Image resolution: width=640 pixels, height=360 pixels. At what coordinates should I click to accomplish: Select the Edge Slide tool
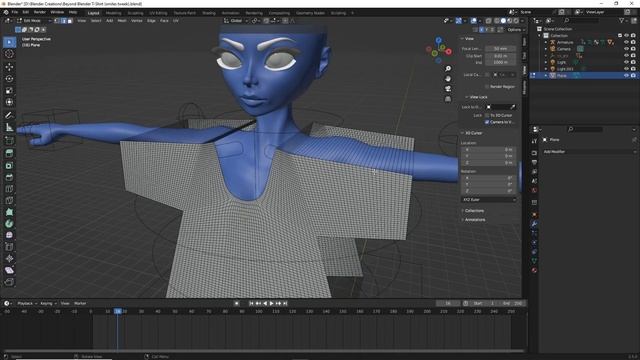(x=9, y=247)
